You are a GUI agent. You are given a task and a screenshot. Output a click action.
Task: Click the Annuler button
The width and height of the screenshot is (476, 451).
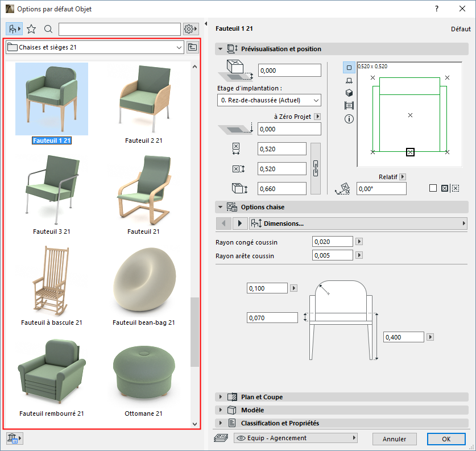tap(394, 438)
